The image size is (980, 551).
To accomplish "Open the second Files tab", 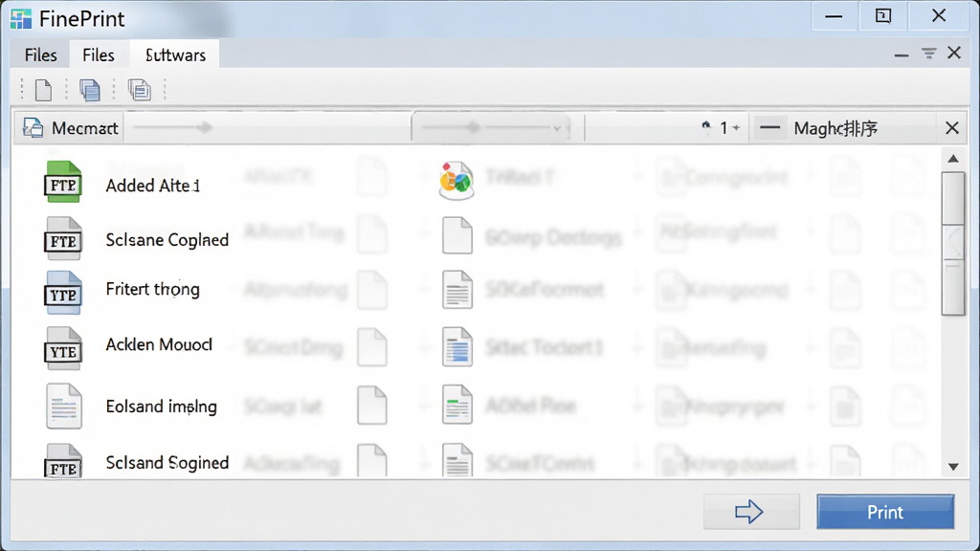I will [99, 55].
